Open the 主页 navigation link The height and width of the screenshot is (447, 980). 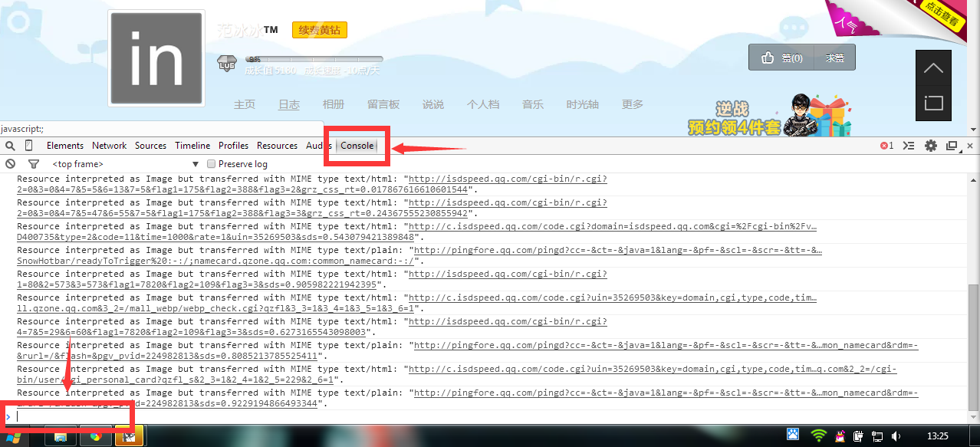tap(245, 104)
